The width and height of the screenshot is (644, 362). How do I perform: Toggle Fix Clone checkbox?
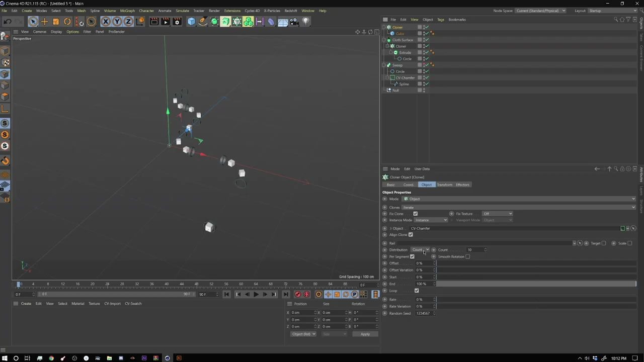tap(416, 214)
